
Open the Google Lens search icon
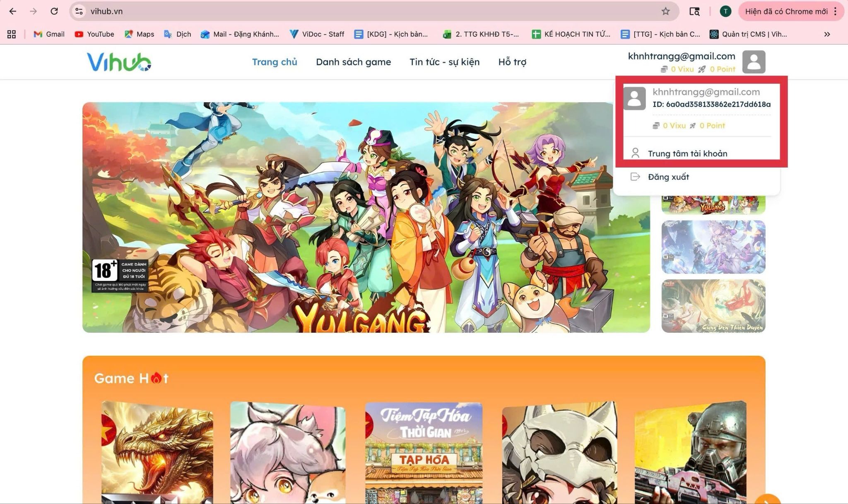point(694,11)
